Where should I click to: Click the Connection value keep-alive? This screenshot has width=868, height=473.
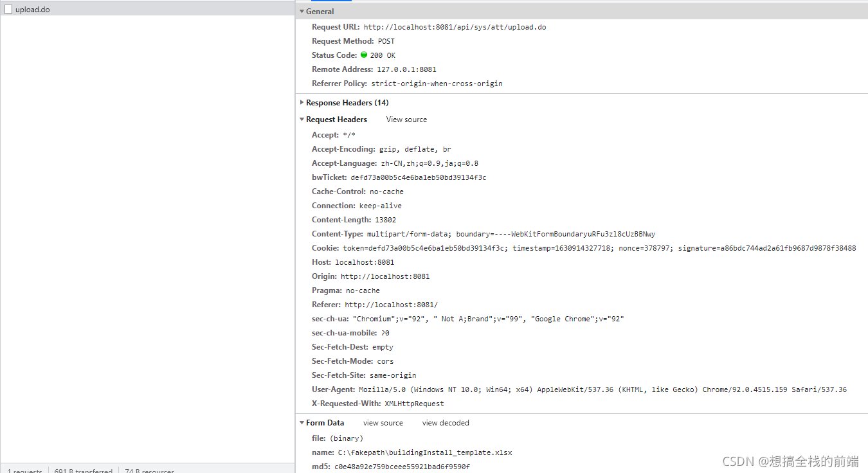381,206
